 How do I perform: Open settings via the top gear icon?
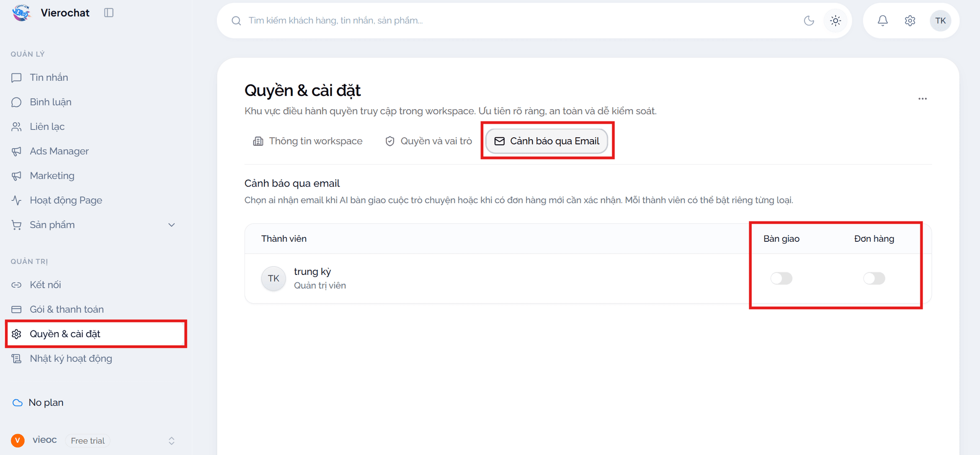910,21
